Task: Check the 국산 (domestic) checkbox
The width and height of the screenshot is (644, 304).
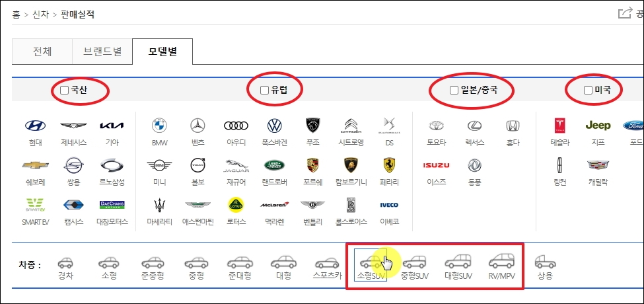Action: point(65,90)
